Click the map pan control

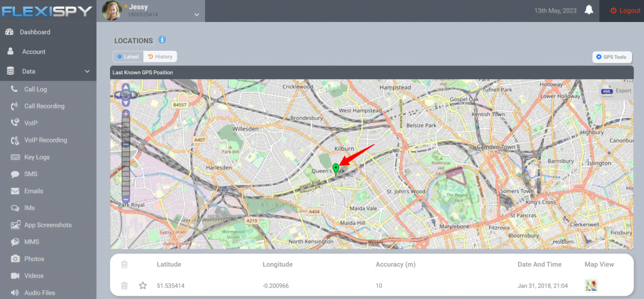click(126, 95)
